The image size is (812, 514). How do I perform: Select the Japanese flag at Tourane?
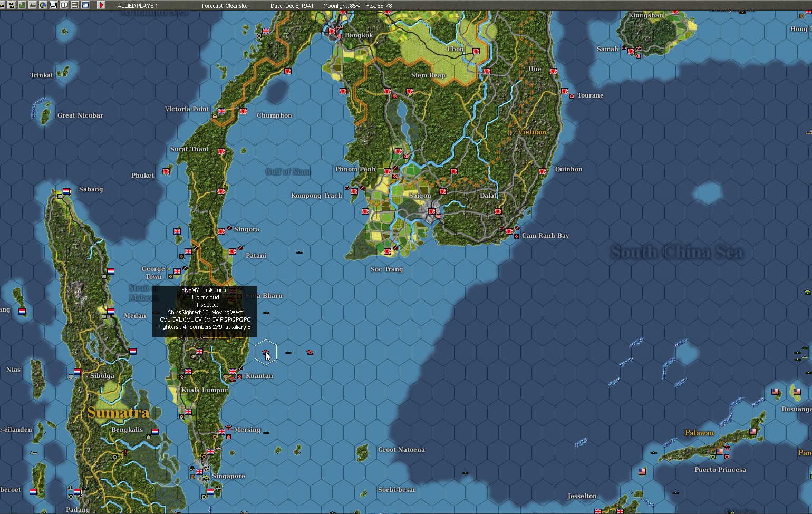[x=565, y=91]
